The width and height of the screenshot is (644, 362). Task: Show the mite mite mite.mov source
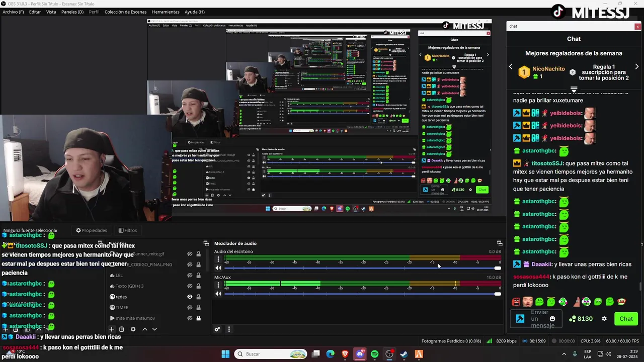pos(190,318)
